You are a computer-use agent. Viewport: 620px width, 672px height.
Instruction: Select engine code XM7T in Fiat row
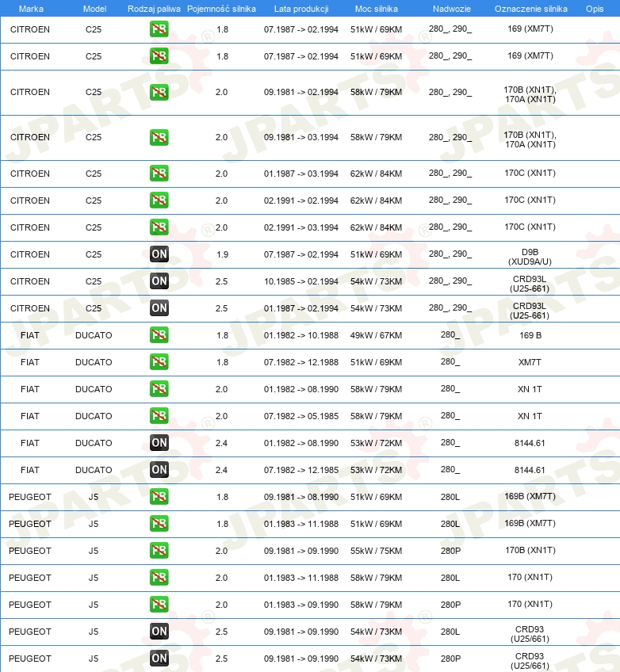click(530, 362)
